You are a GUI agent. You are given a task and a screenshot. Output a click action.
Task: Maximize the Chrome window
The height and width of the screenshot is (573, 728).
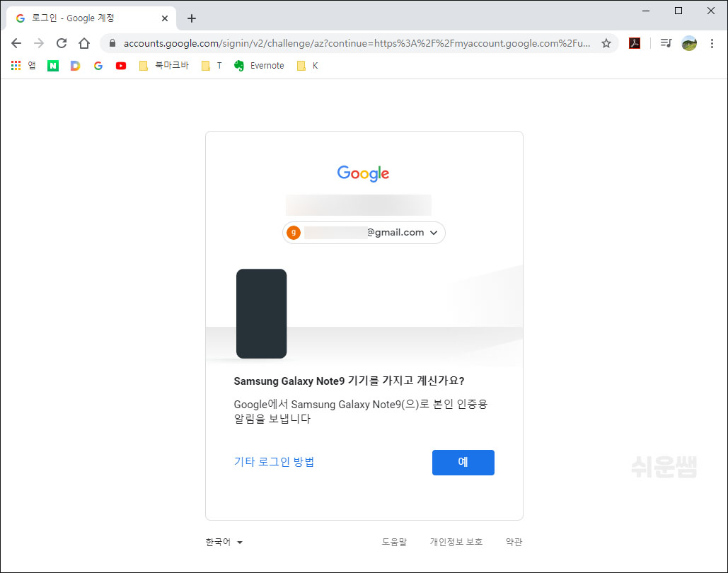click(678, 11)
